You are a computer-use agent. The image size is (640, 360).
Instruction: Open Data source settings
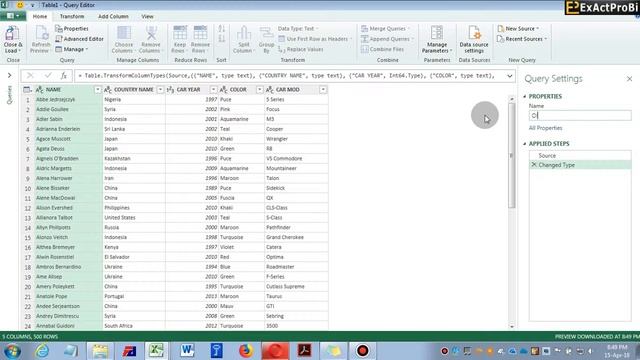click(x=474, y=39)
